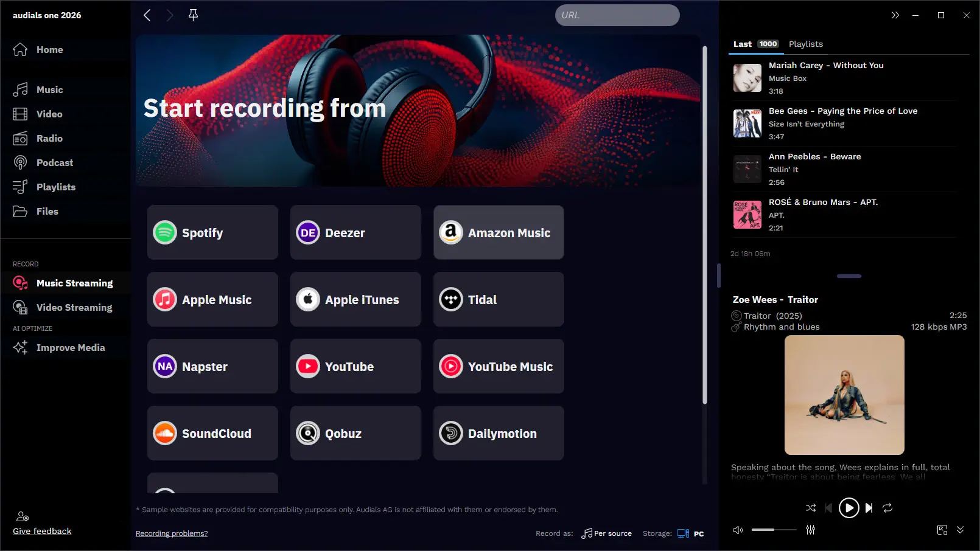Click the Zoe Wees Traitor album artwork
Image resolution: width=980 pixels, height=551 pixels.
[844, 395]
